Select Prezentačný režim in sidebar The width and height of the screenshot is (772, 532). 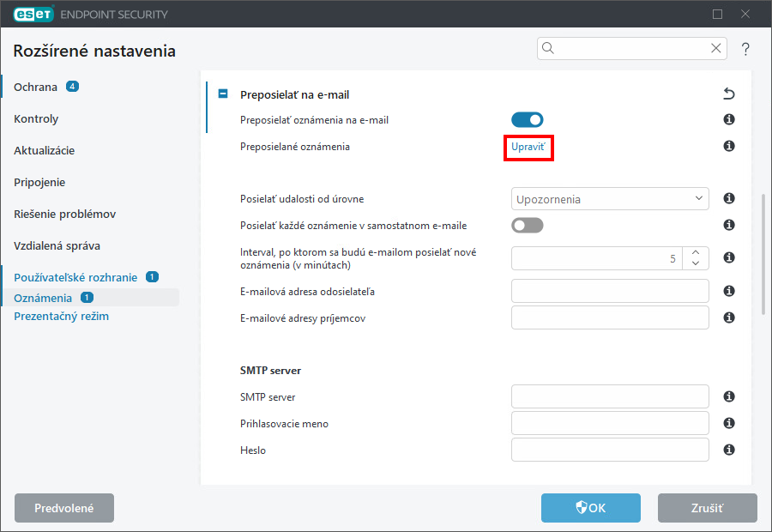(x=62, y=317)
